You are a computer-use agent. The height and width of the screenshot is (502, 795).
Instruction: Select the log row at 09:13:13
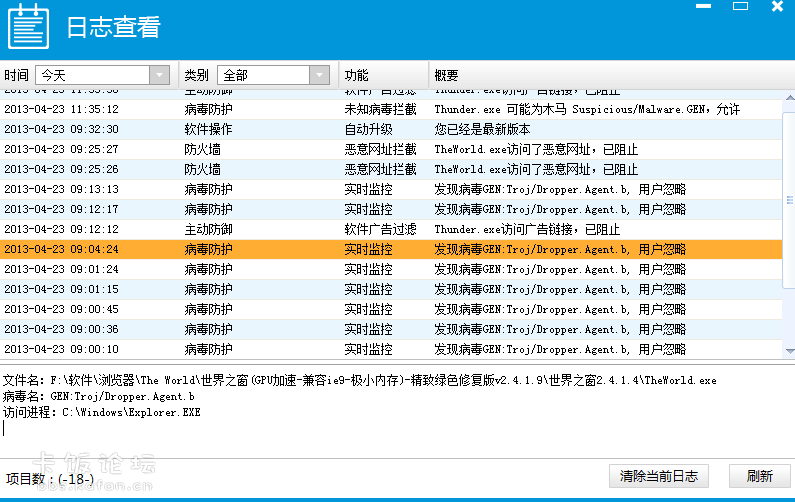click(391, 189)
